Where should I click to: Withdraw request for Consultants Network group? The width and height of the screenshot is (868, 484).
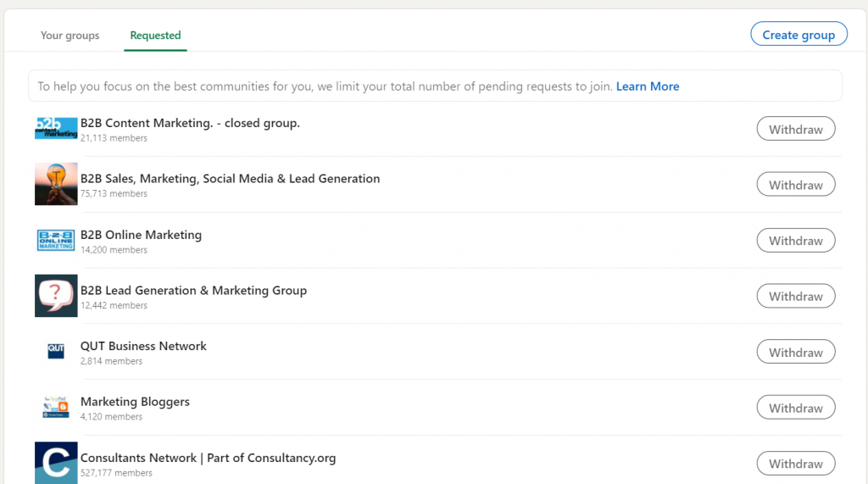(x=795, y=464)
